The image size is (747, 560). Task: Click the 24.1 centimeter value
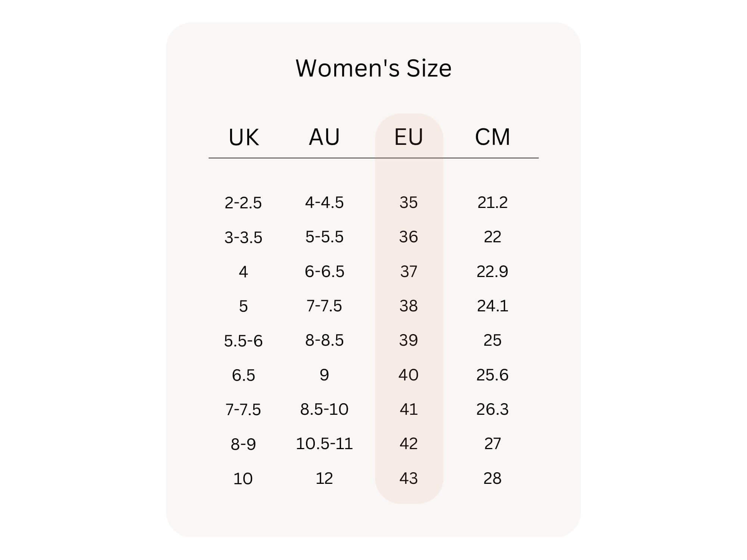pos(492,306)
